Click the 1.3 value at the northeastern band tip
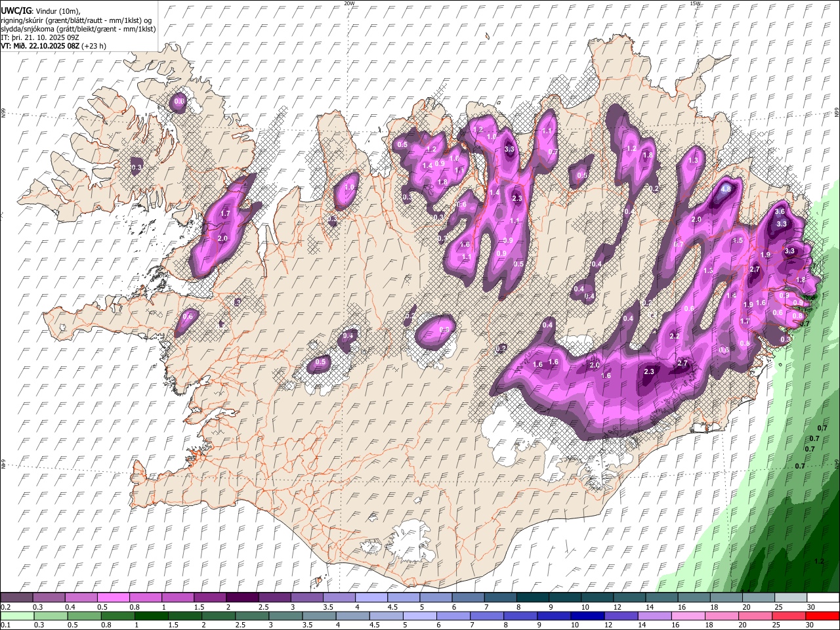Screen dimensions: 840x630 (693, 160)
